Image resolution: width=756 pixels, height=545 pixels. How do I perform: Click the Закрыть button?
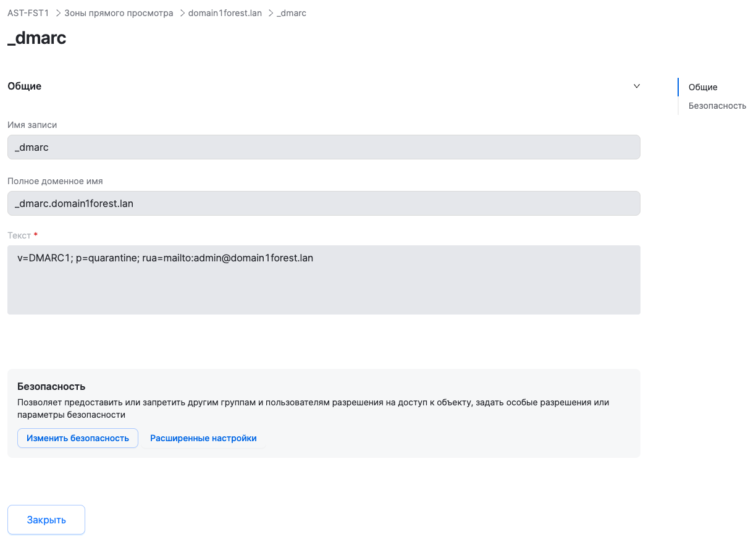click(x=46, y=520)
